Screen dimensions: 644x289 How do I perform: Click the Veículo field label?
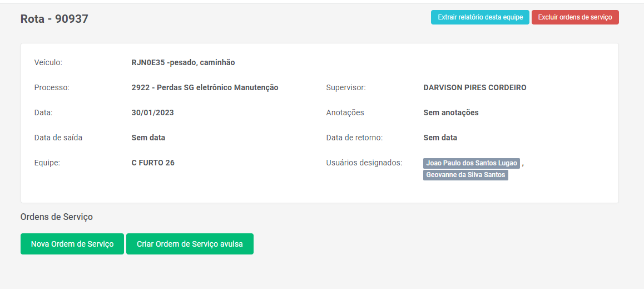(48, 62)
